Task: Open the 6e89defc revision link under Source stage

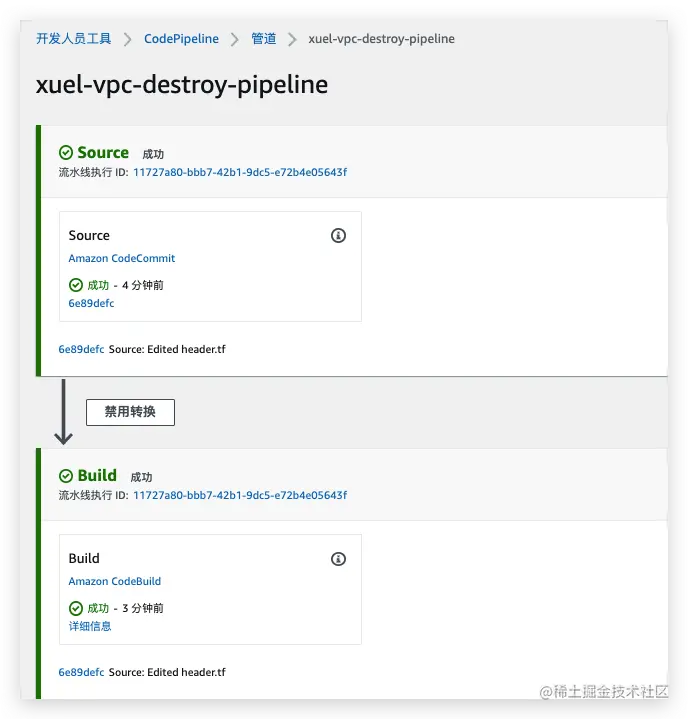Action: pos(81,349)
